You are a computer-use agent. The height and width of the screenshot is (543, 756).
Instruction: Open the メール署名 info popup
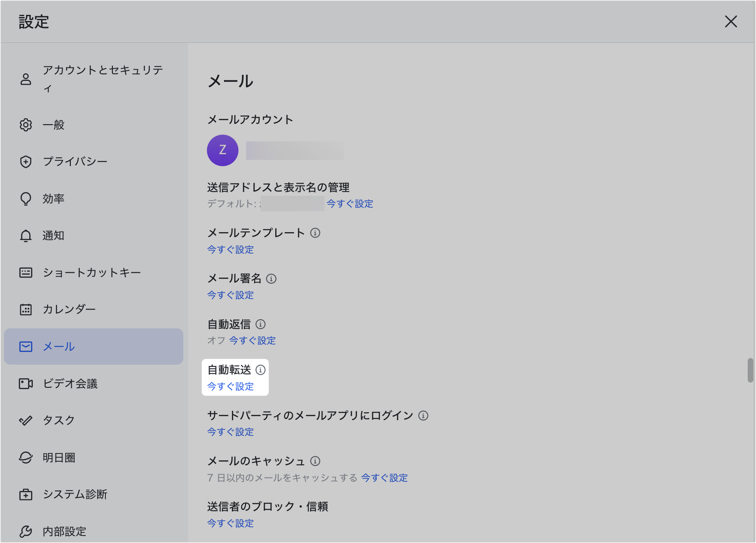coord(272,278)
